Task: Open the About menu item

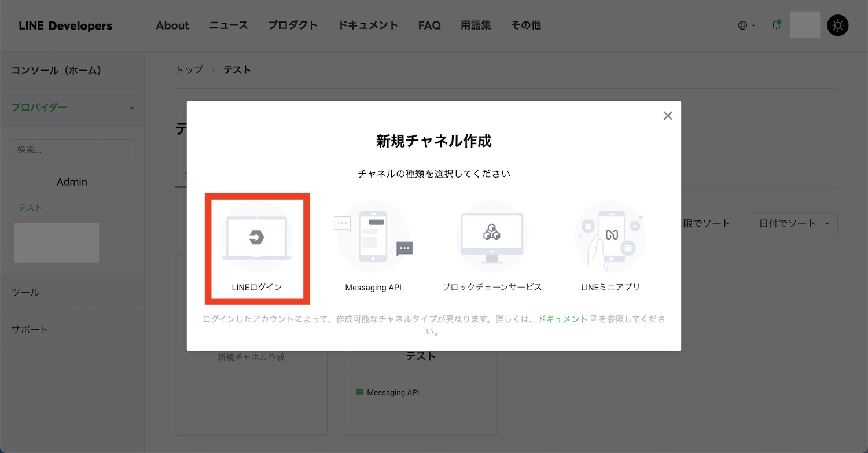Action: click(x=172, y=25)
